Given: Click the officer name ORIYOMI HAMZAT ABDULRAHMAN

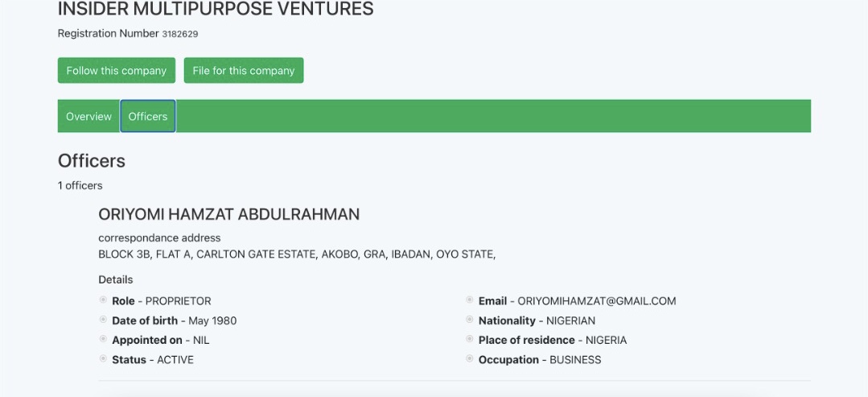Looking at the screenshot, I should [x=228, y=214].
